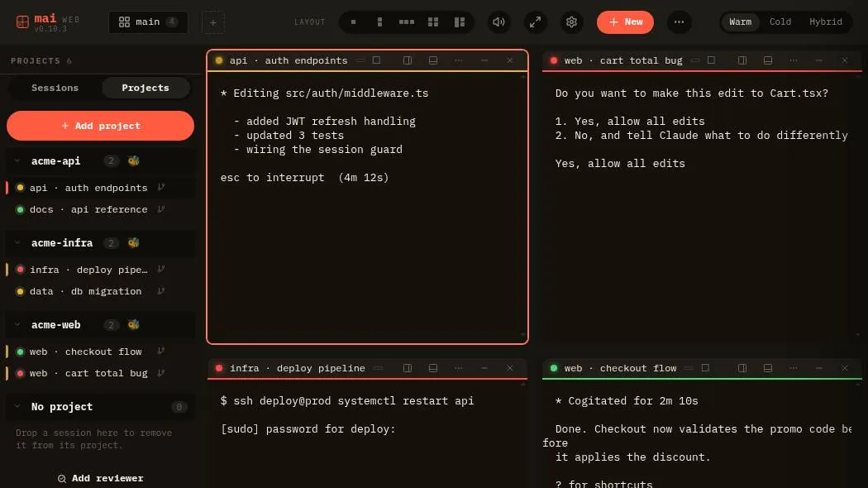Image resolution: width=868 pixels, height=488 pixels.
Task: Switch to the Sessions tab
Action: pyautogui.click(x=55, y=88)
